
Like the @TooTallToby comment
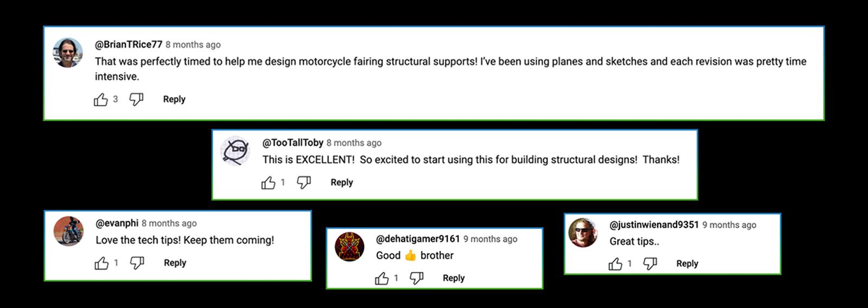coord(269,183)
